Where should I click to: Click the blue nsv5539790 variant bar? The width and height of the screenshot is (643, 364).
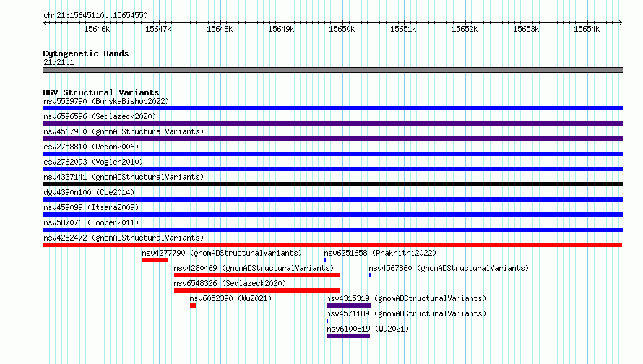tap(332, 108)
